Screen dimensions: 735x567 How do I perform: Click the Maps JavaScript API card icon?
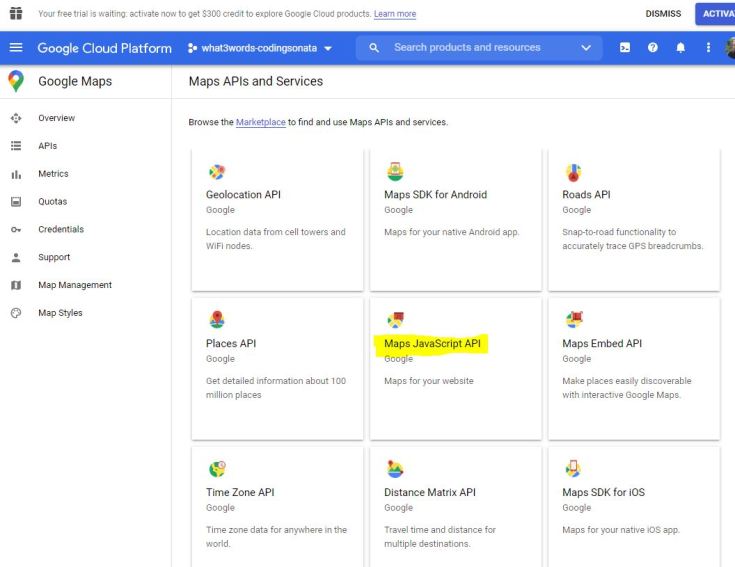click(x=395, y=320)
